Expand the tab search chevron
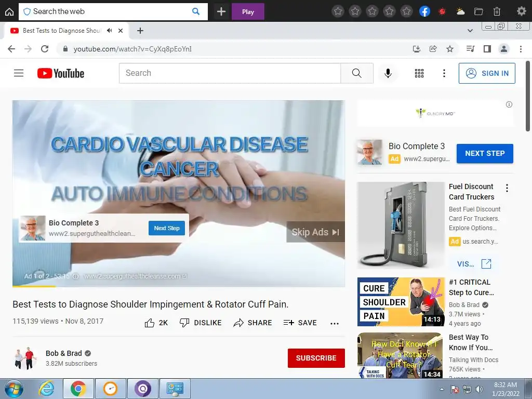The image size is (532, 399). coord(470,31)
